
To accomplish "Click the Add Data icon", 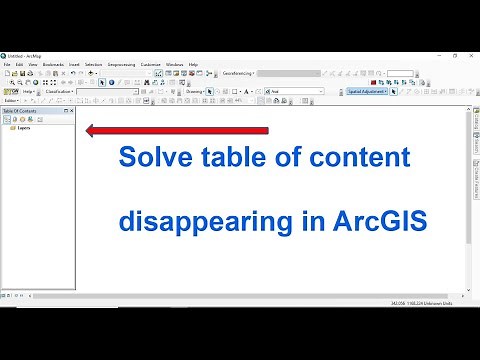I will click(x=90, y=73).
